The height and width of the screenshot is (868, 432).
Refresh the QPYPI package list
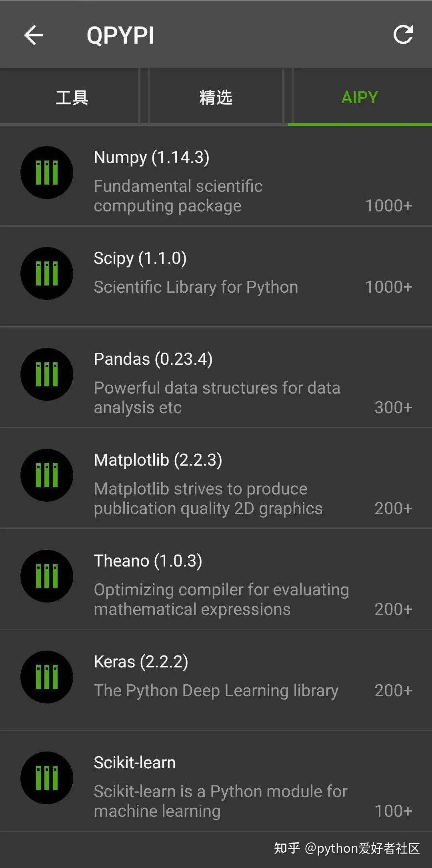pos(403,35)
